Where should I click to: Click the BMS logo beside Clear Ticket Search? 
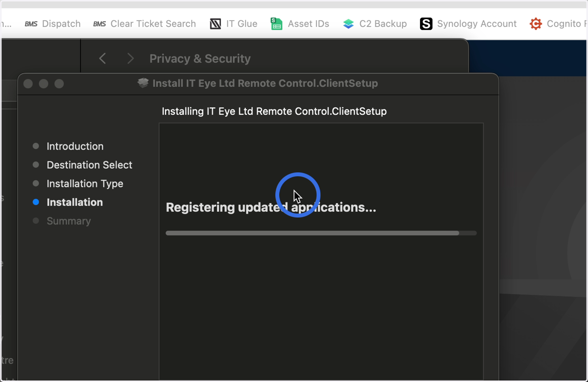point(99,24)
